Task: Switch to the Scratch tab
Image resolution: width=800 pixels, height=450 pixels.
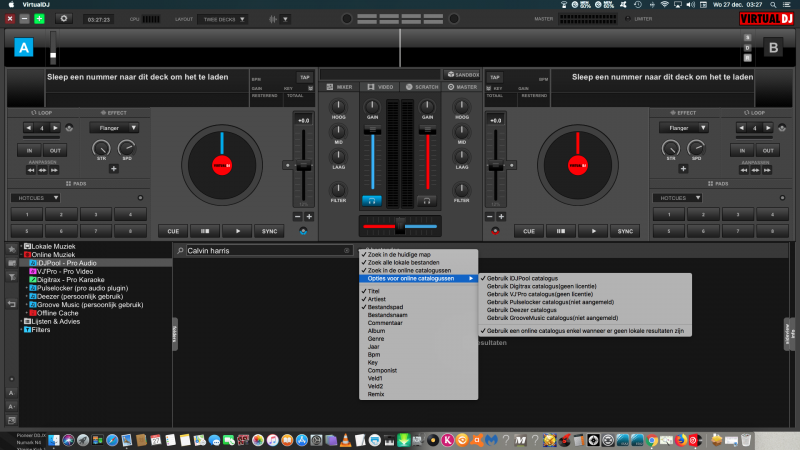Action: click(x=422, y=87)
